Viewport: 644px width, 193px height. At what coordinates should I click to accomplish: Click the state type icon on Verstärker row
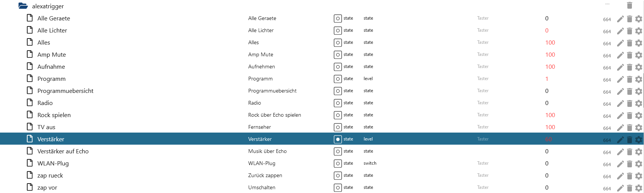point(338,139)
